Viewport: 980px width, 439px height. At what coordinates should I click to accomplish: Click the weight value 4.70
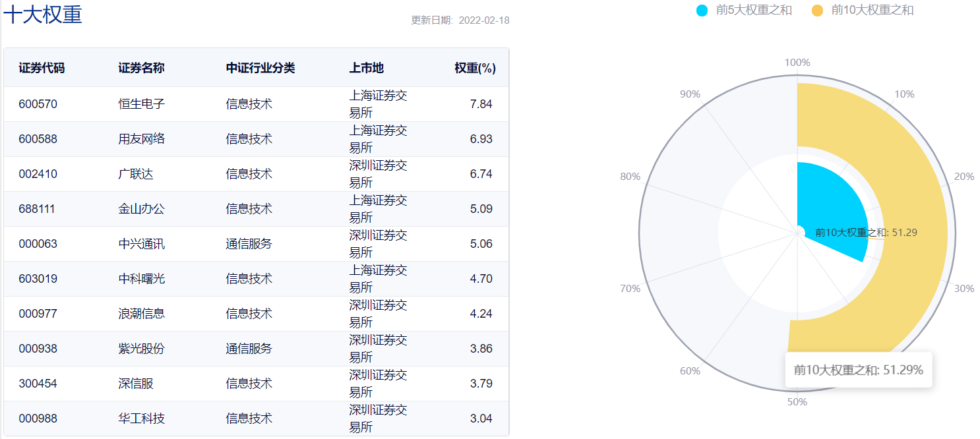tap(481, 279)
